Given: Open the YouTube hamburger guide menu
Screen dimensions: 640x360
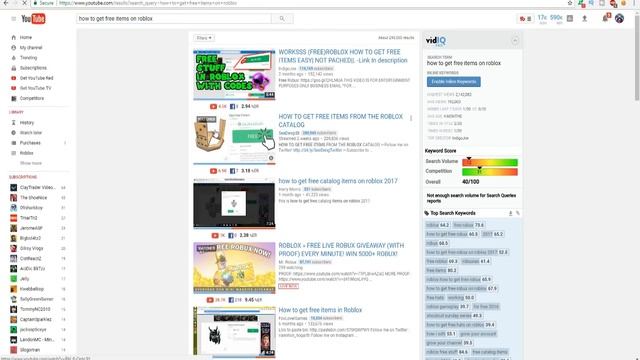Looking at the screenshot, I should [x=13, y=19].
